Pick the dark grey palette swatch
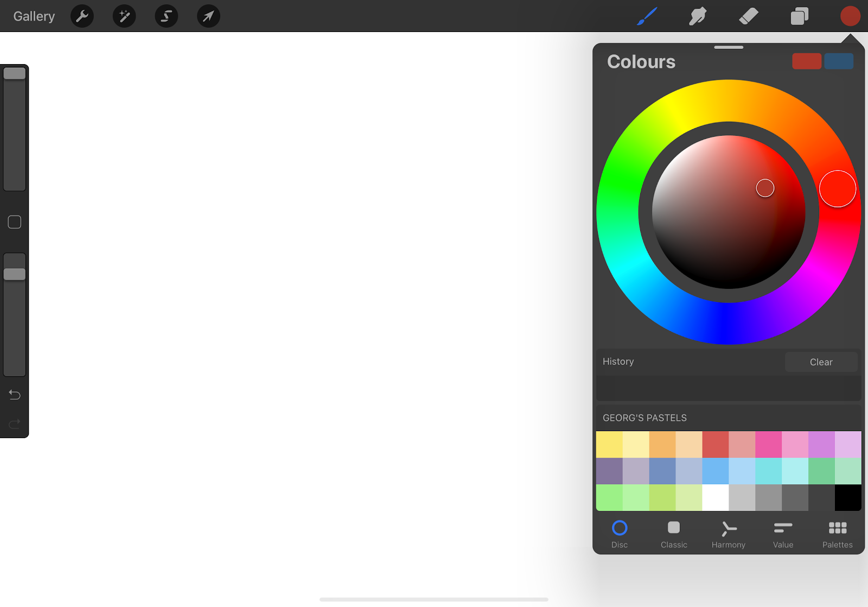 coord(795,498)
